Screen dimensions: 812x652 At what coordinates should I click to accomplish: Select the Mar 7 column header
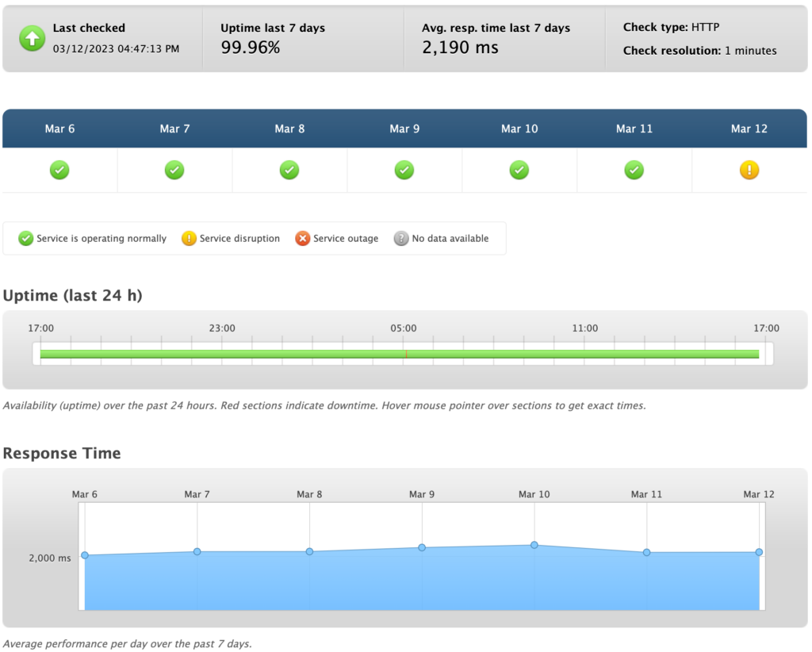coord(174,128)
